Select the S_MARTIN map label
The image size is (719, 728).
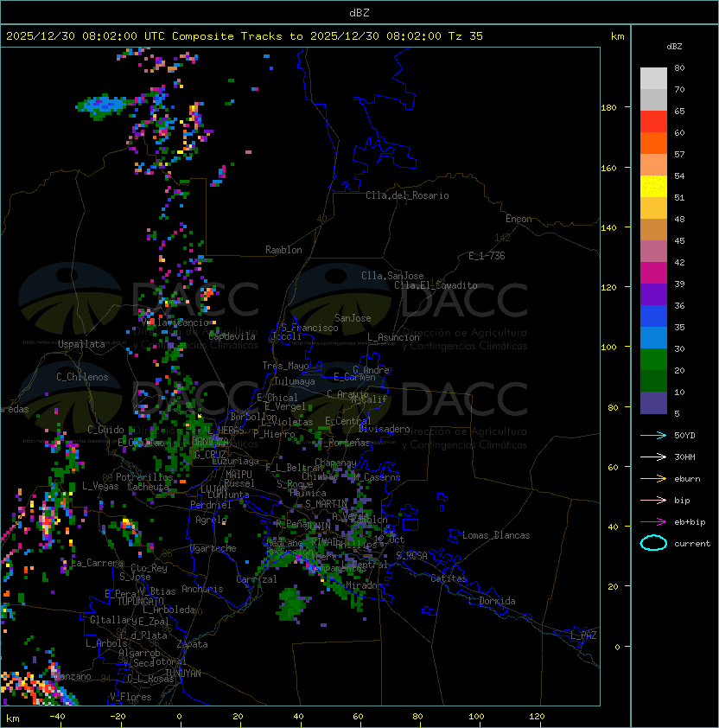(326, 504)
